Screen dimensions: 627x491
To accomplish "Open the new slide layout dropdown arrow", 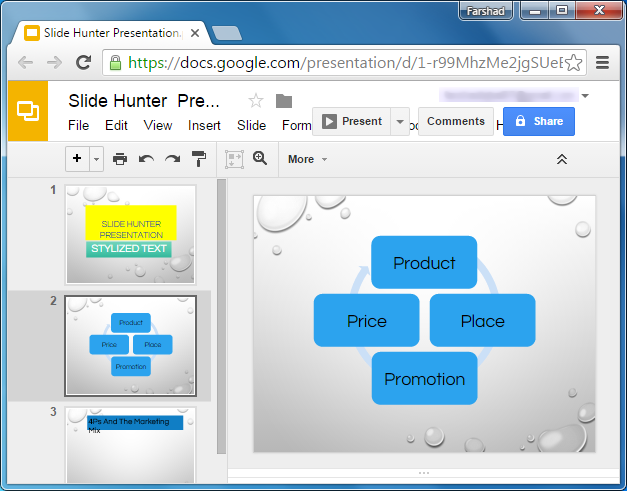I will [96, 159].
